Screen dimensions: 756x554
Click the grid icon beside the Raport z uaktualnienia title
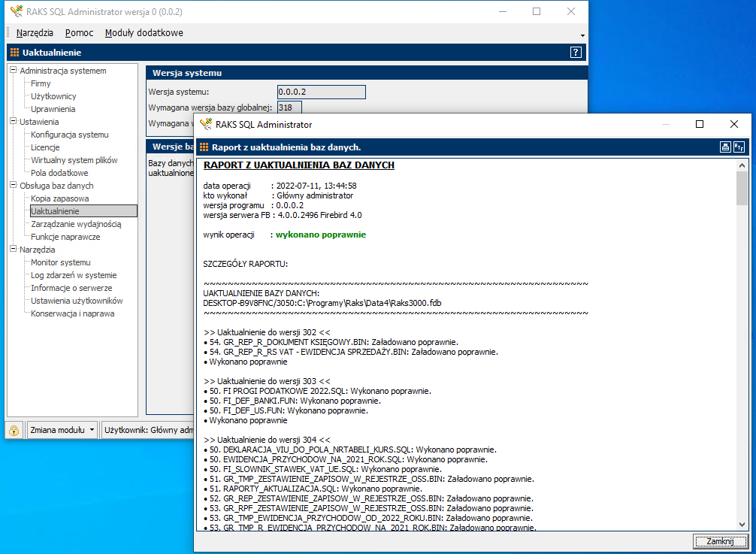click(204, 147)
